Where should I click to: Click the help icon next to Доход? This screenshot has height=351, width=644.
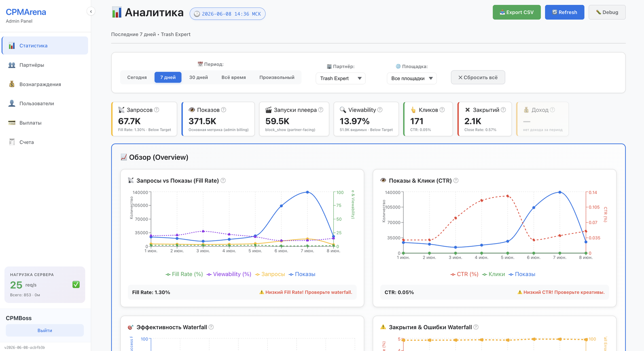[x=552, y=109]
